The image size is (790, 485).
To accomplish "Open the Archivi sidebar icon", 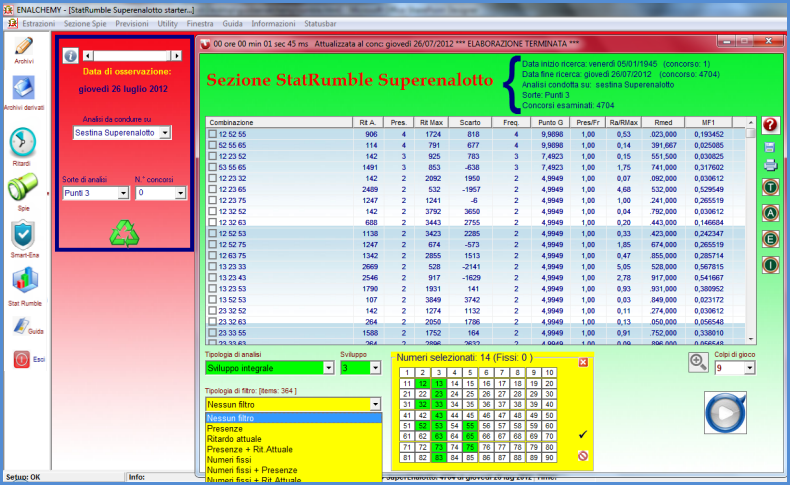I will pos(24,47).
